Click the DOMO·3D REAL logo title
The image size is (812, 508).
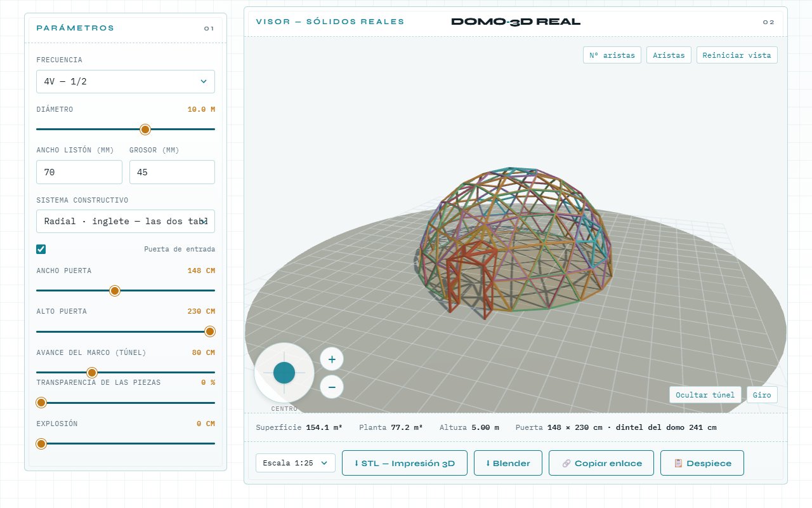pos(516,22)
